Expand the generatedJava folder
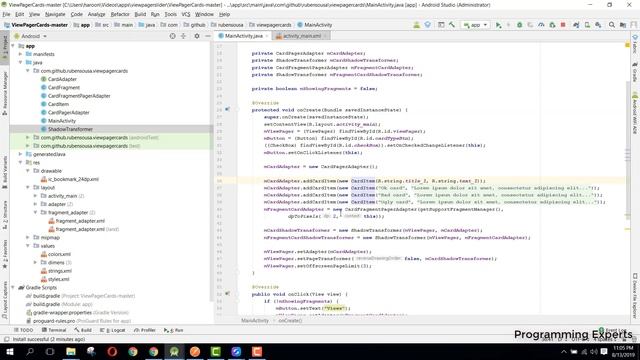 20,154
